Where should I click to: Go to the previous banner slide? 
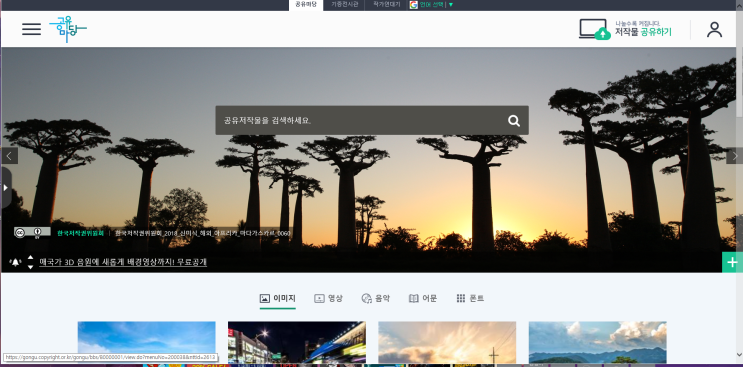point(9,155)
